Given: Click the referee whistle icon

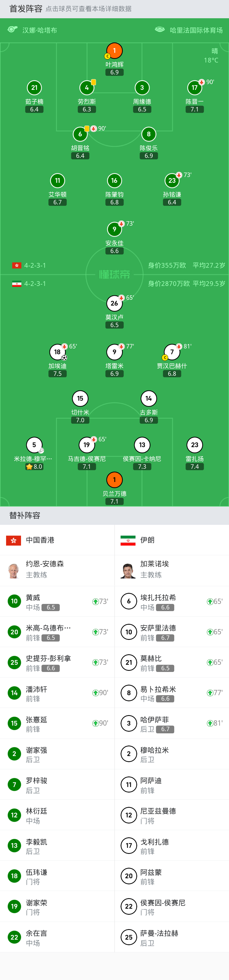Looking at the screenshot, I should click(x=12, y=30).
